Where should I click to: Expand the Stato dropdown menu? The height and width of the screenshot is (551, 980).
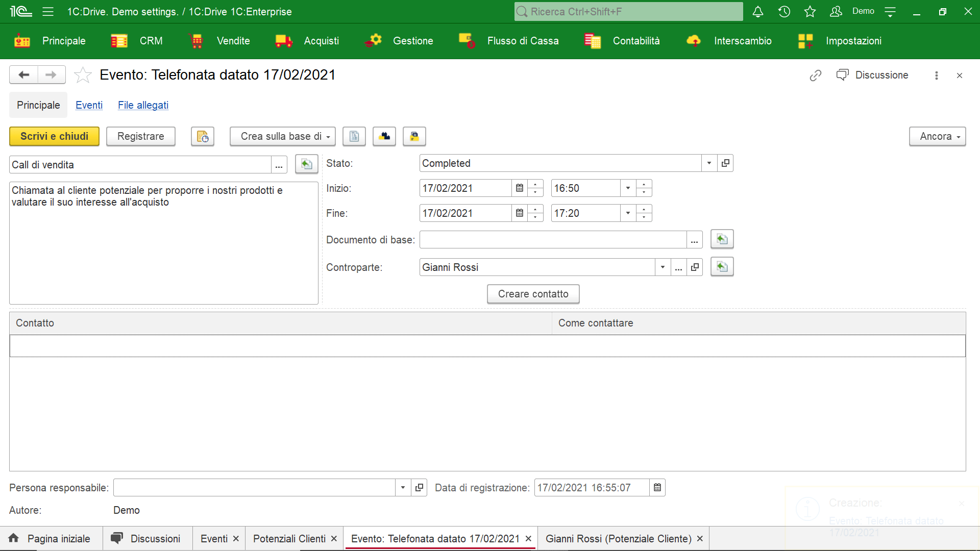tap(709, 163)
